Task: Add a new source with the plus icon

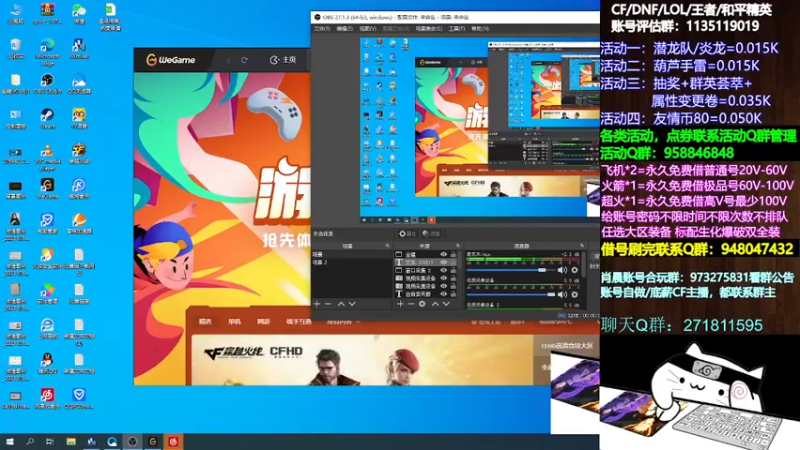Action: (x=400, y=304)
